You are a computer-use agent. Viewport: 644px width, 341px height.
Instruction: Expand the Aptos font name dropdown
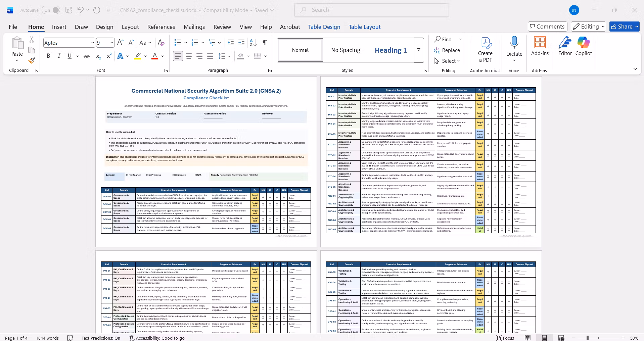coord(93,43)
